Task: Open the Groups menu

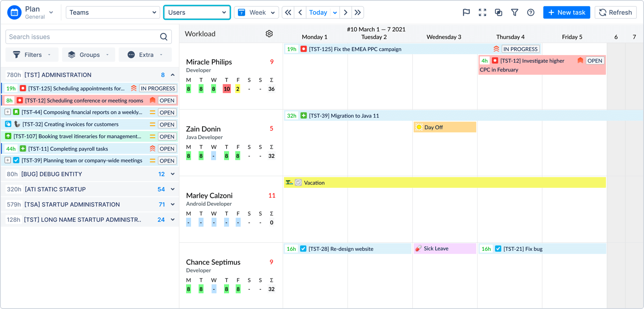Action: (x=89, y=55)
